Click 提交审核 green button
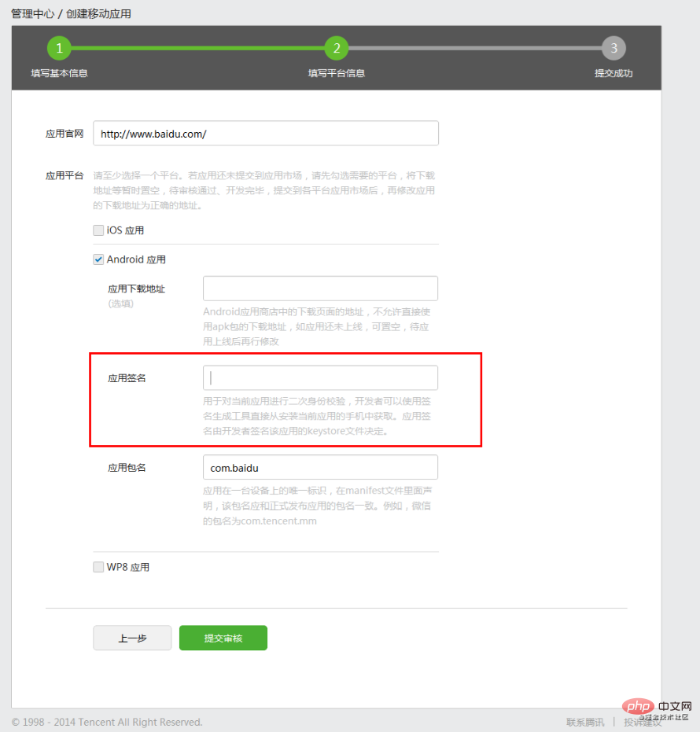700x732 pixels. (x=223, y=638)
